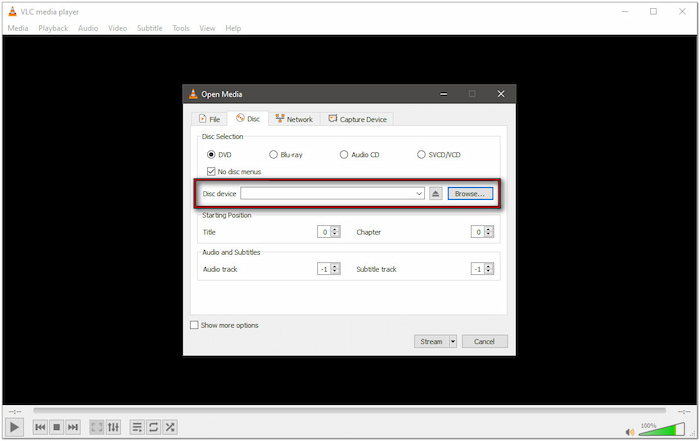This screenshot has height=441, width=700.
Task: Click the Browse... button
Action: [x=470, y=193]
